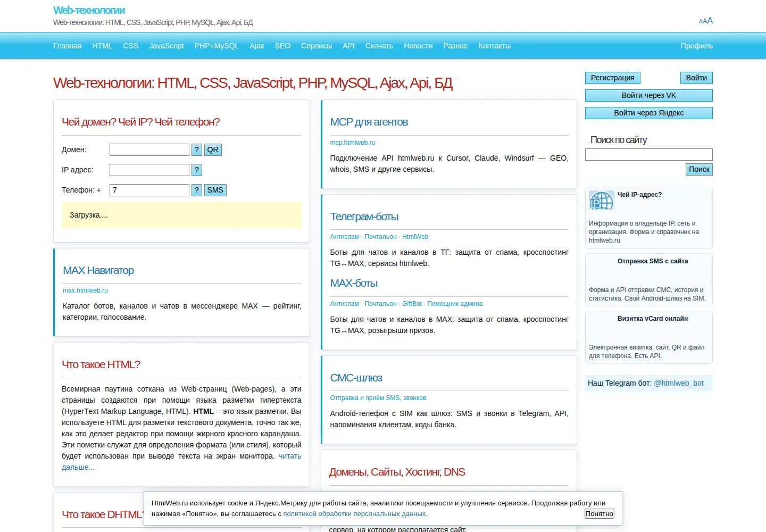Log in with Войти через Яндекс
This screenshot has height=532, width=766.
649,113
